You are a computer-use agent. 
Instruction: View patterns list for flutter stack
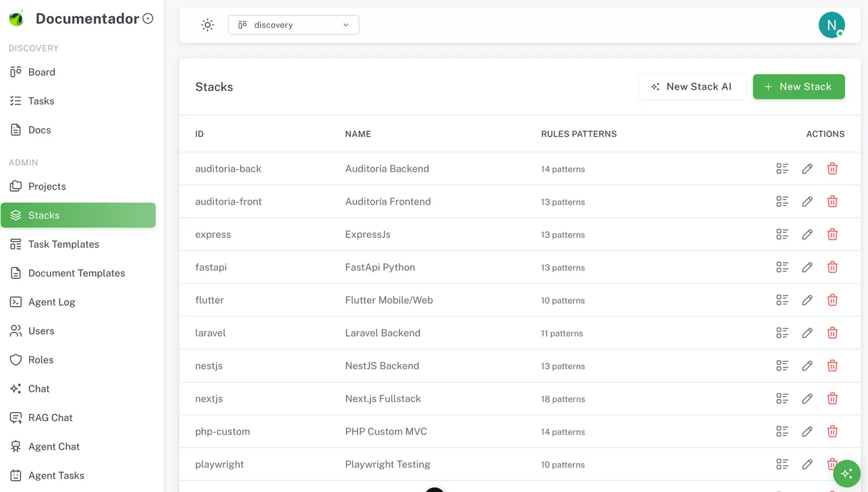pyautogui.click(x=782, y=300)
